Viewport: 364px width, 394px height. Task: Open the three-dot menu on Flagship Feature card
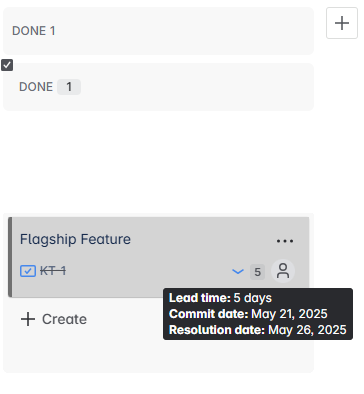(x=285, y=241)
